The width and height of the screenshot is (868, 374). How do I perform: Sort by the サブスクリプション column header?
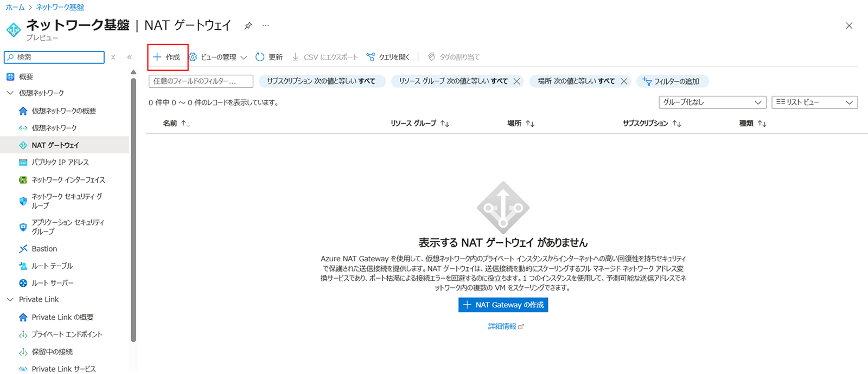(652, 124)
